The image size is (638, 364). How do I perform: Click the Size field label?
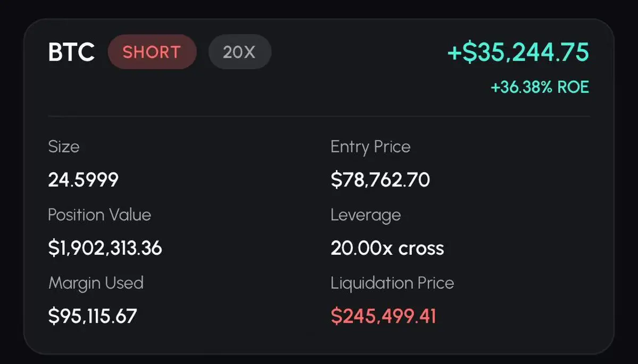click(63, 147)
